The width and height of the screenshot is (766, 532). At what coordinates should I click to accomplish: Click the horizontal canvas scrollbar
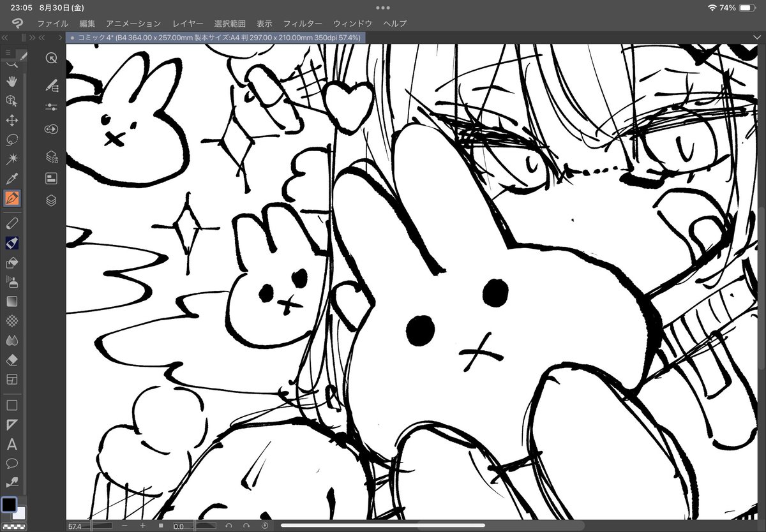pyautogui.click(x=383, y=526)
